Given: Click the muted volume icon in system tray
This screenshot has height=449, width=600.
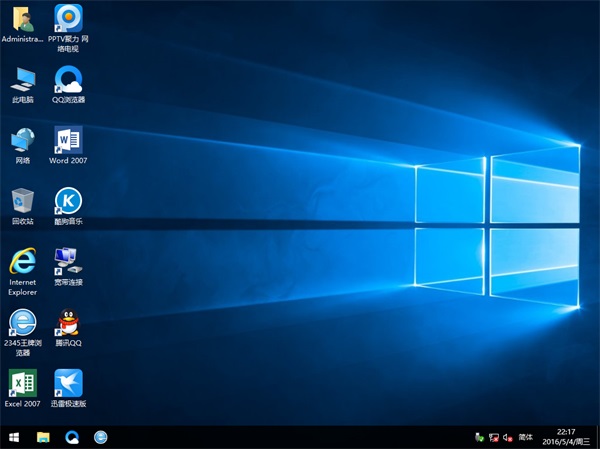Looking at the screenshot, I should pos(508,437).
